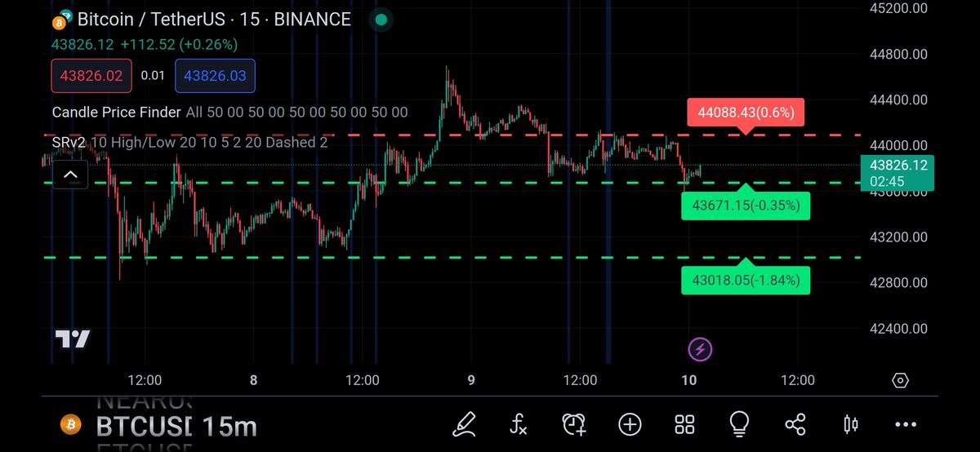Viewport: 980px width, 452px height.
Task: Open the three-dots more menu
Action: click(x=906, y=423)
